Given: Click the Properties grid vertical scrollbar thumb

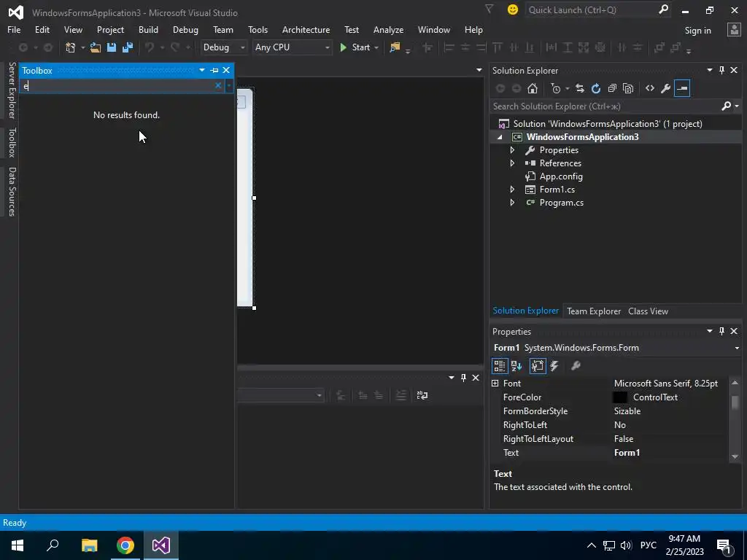Looking at the screenshot, I should [735, 402].
